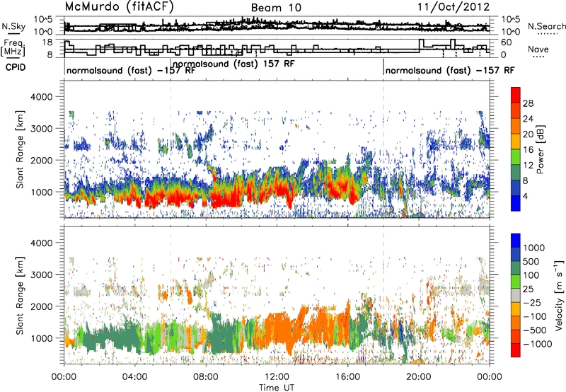Click the velocity panel 'Slant Range [km]' label

click(20, 295)
